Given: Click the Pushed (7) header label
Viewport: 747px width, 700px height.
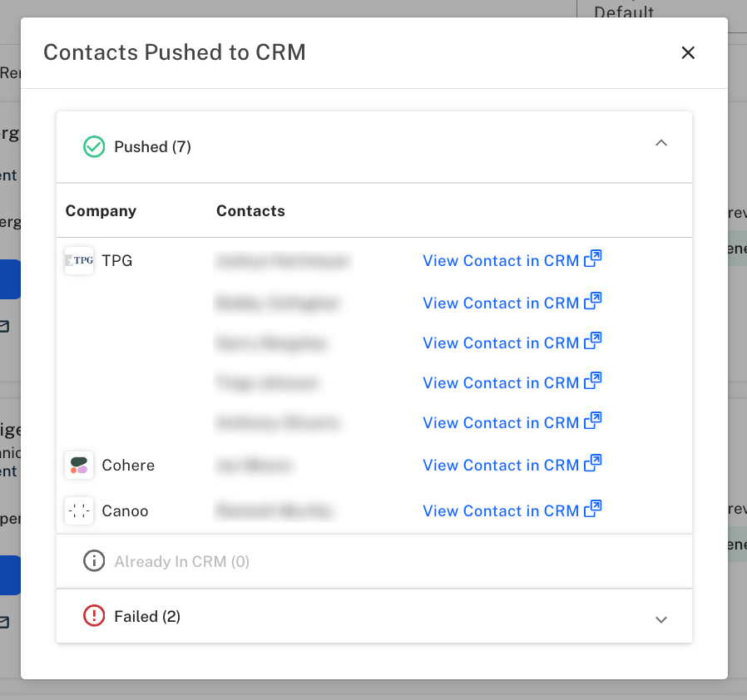Looking at the screenshot, I should click(152, 146).
